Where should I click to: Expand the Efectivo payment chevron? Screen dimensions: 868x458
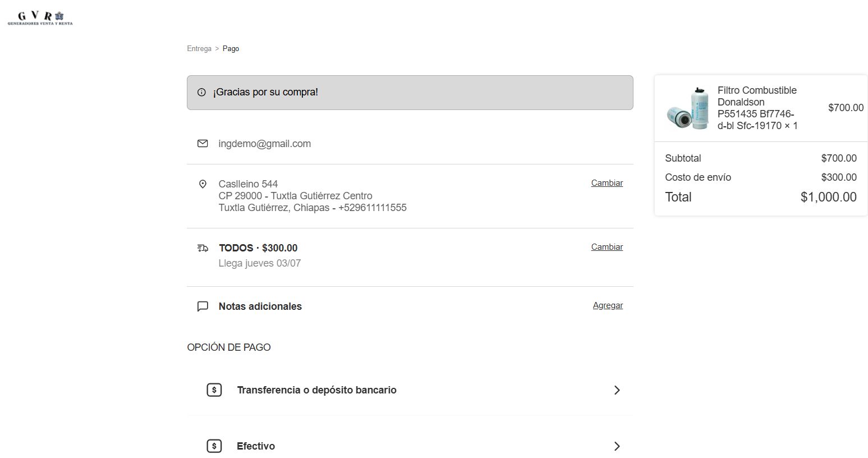pos(617,446)
